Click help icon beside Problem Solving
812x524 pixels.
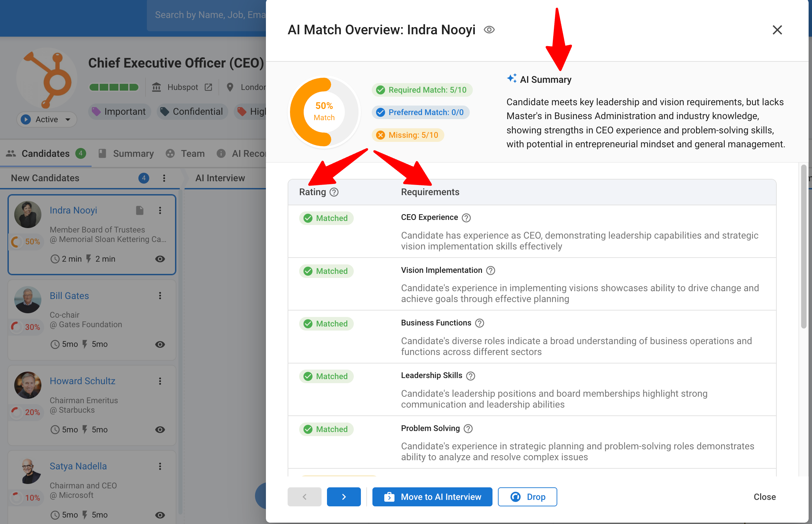tap(468, 429)
